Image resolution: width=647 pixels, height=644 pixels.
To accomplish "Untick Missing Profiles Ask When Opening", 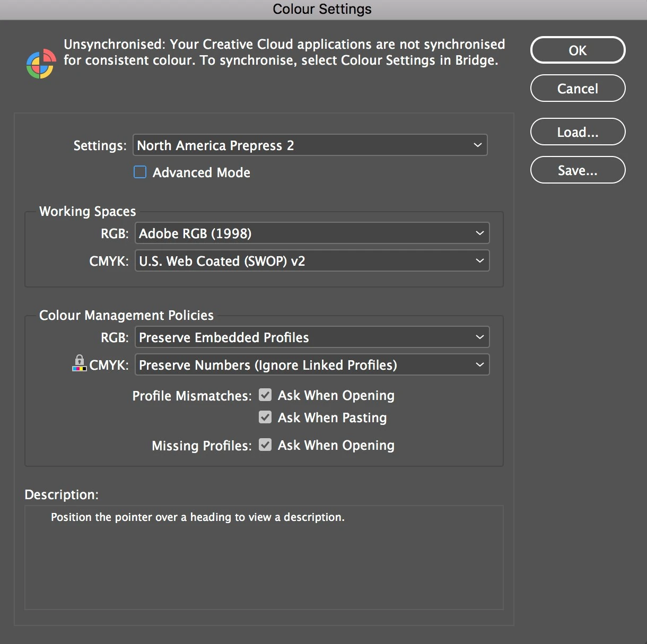I will [265, 445].
